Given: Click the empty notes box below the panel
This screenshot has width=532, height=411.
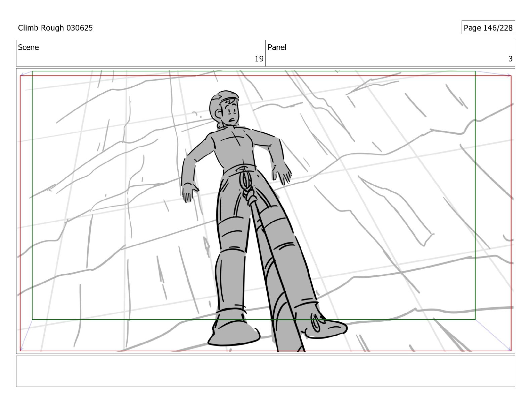Looking at the screenshot, I should click(x=265, y=371).
